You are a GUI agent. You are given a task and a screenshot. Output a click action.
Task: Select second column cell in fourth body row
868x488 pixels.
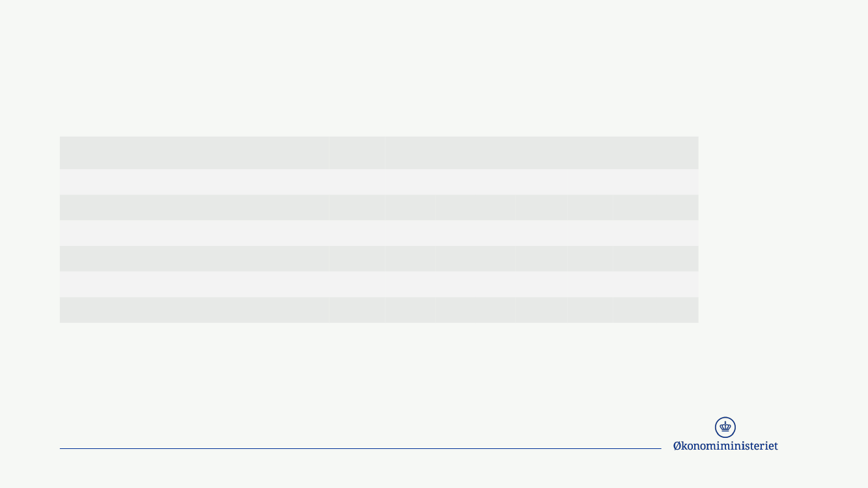(357, 258)
